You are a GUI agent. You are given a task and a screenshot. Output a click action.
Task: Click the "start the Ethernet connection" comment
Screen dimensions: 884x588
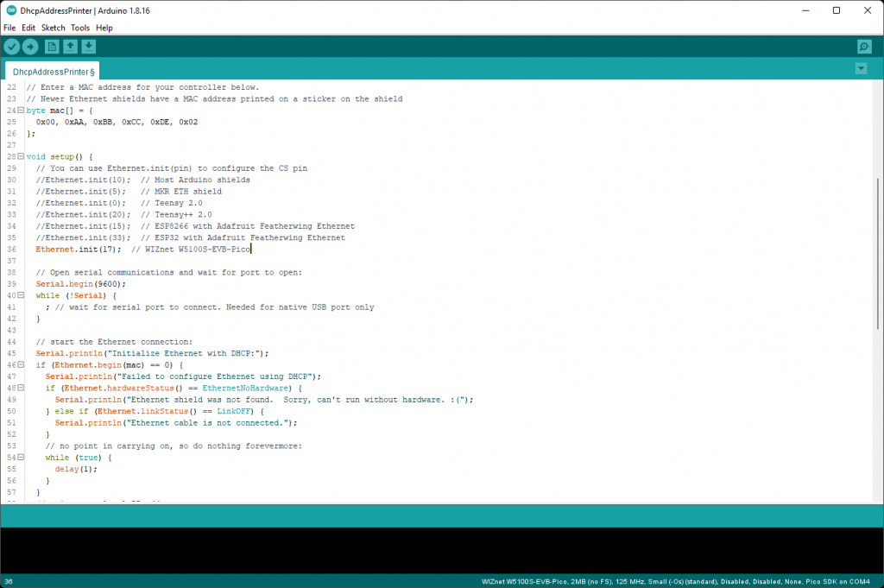coord(114,342)
